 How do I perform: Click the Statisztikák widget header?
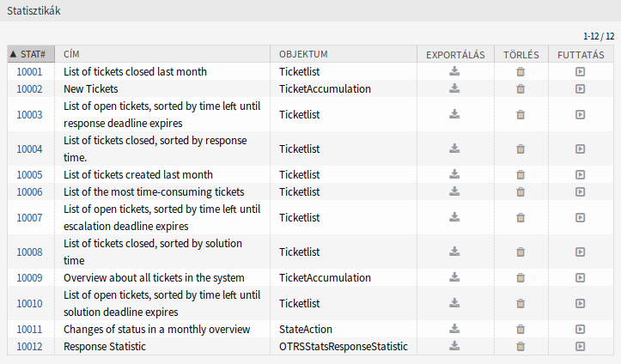click(x=311, y=10)
